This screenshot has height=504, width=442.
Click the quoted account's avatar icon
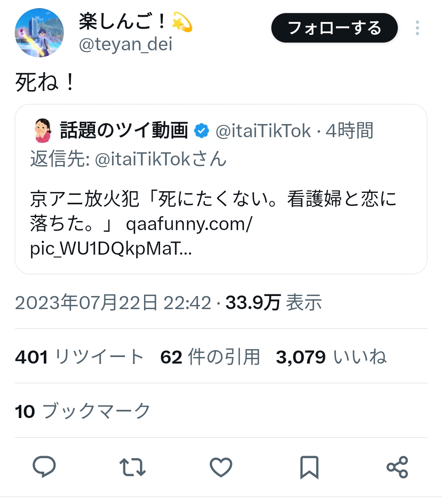pos(43,131)
